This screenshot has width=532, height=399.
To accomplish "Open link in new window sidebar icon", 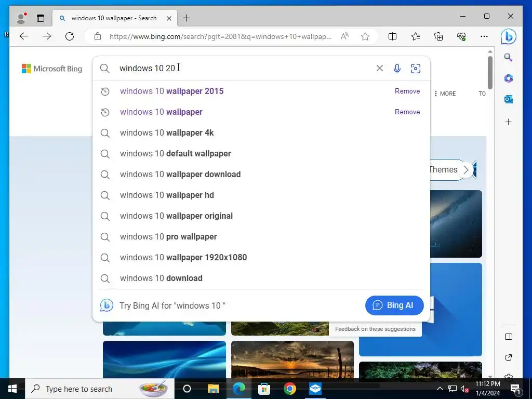I will click(508, 357).
